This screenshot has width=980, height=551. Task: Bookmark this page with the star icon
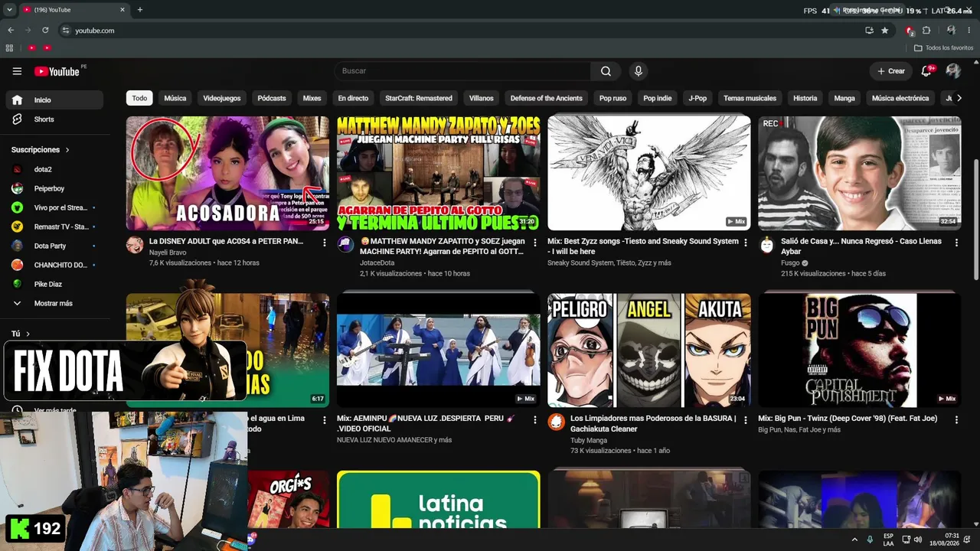tap(885, 31)
